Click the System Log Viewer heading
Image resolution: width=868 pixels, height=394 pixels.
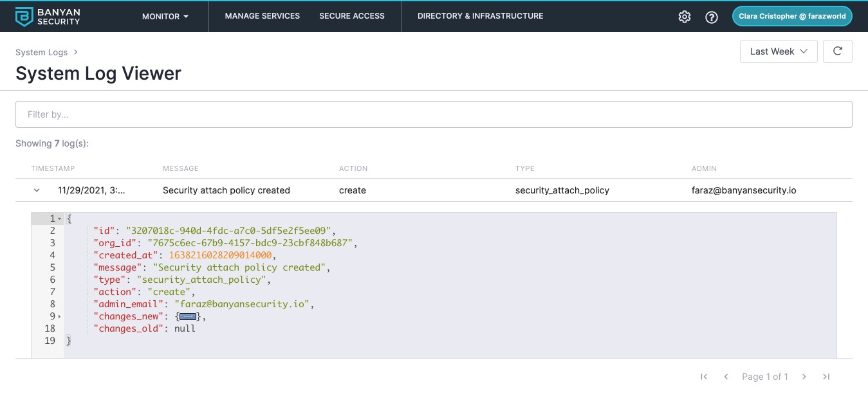pyautogui.click(x=98, y=73)
